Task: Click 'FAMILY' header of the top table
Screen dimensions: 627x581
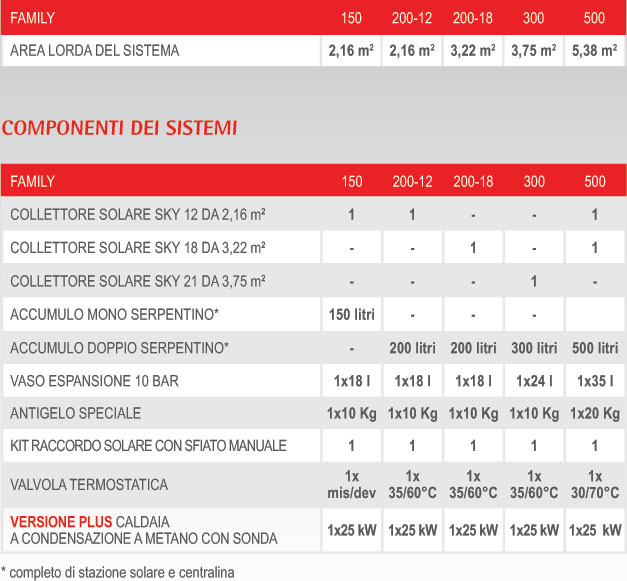Action: (32, 18)
